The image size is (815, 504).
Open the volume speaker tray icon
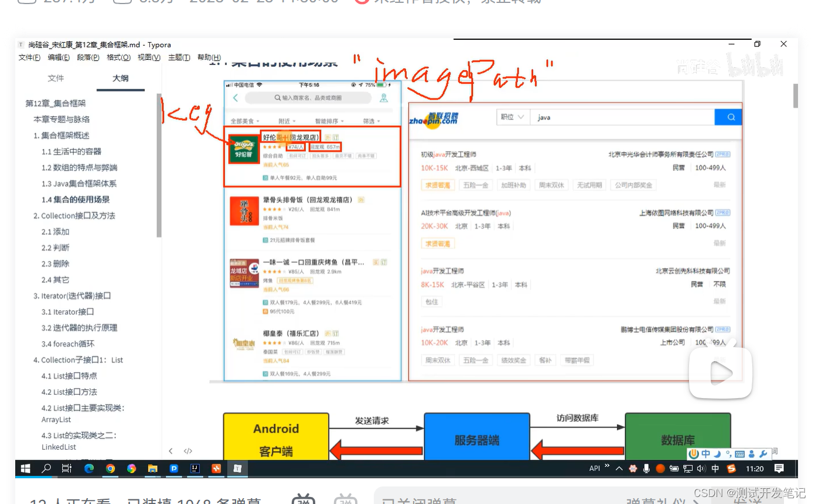pos(701,468)
